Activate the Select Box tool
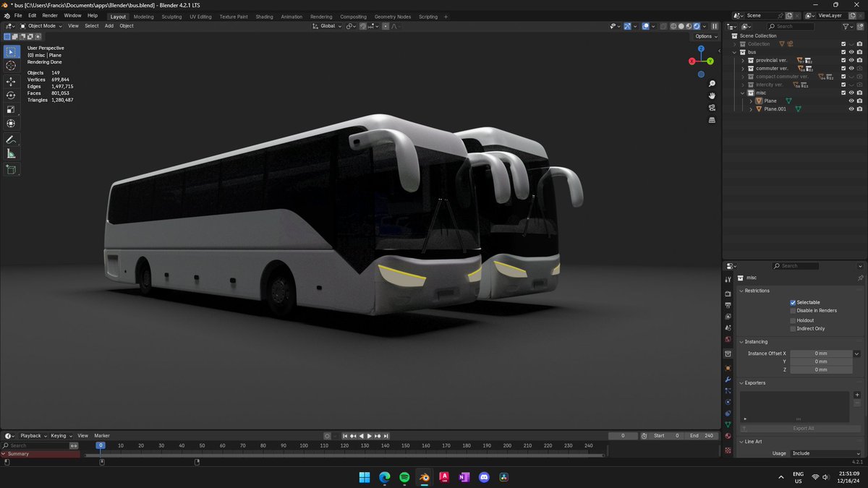 point(11,51)
